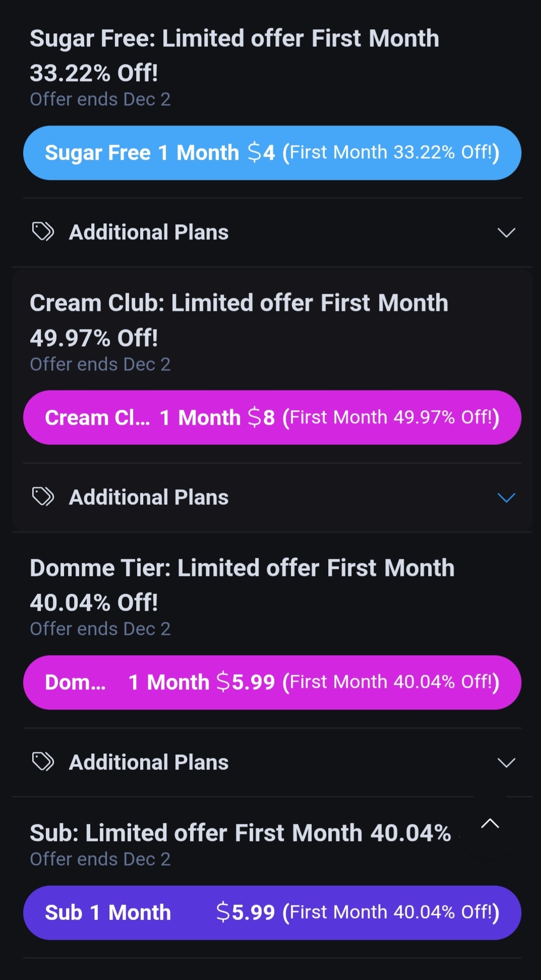This screenshot has height=980, width=541.
Task: Expand the chevron under the Sugar Free plan
Action: pyautogui.click(x=506, y=232)
